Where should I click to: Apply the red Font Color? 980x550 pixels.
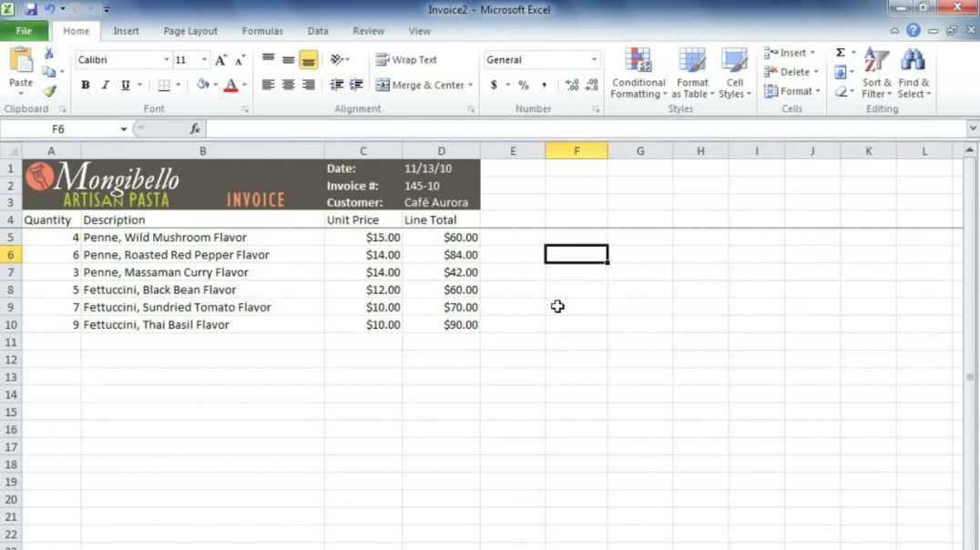click(x=230, y=85)
